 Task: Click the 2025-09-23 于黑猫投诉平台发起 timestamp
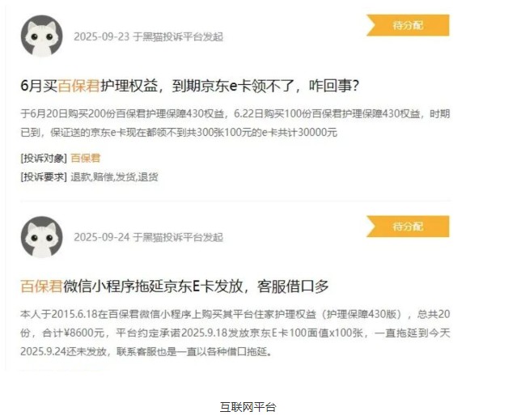(148, 36)
